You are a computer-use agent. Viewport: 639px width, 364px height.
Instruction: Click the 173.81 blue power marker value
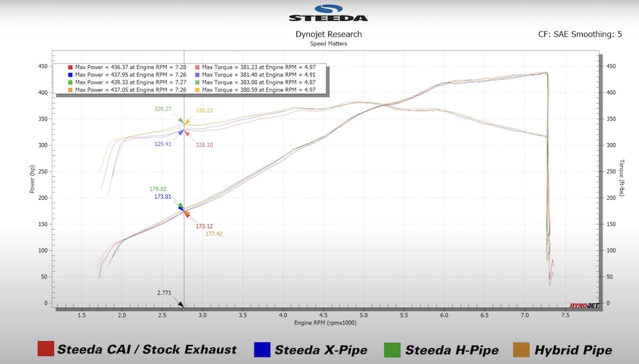162,197
